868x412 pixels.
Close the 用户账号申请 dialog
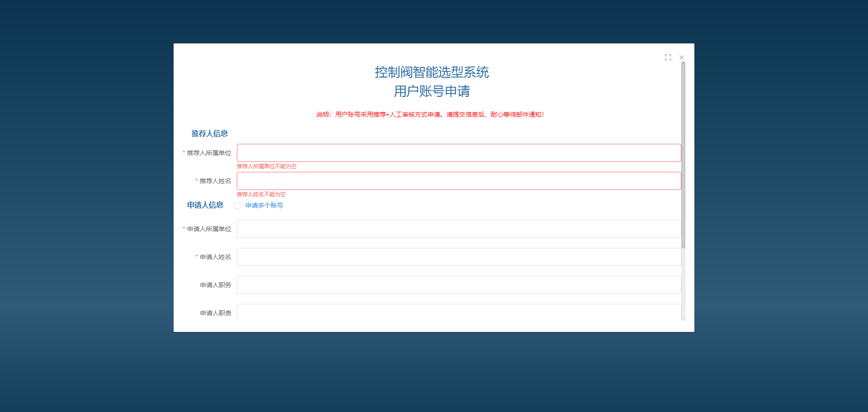point(682,57)
